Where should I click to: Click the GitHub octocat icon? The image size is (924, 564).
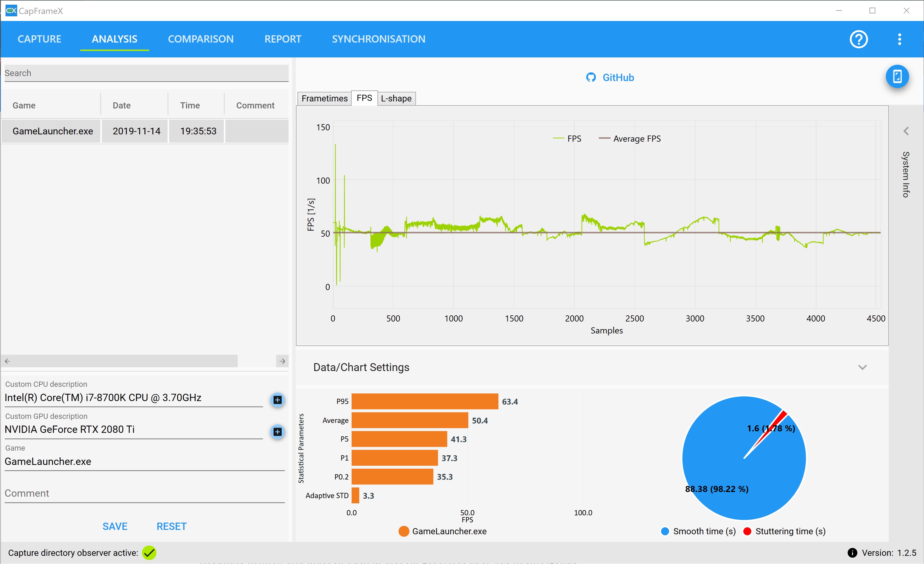591,77
